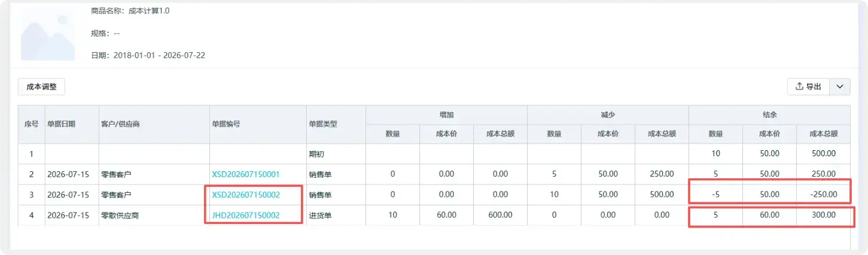Select the 期初 row in the table
Image resolution: width=868 pixels, height=255 pixels.
click(x=434, y=154)
